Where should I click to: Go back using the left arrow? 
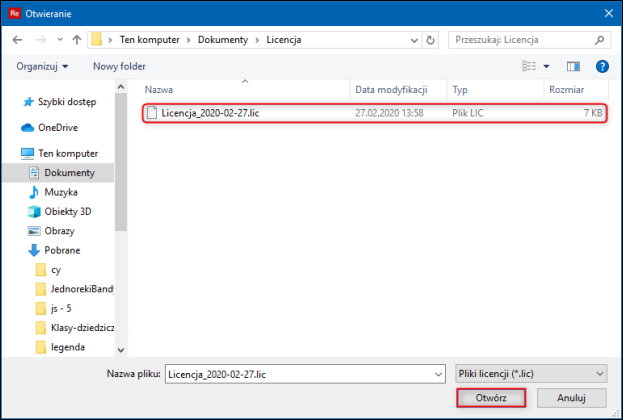(x=17, y=40)
